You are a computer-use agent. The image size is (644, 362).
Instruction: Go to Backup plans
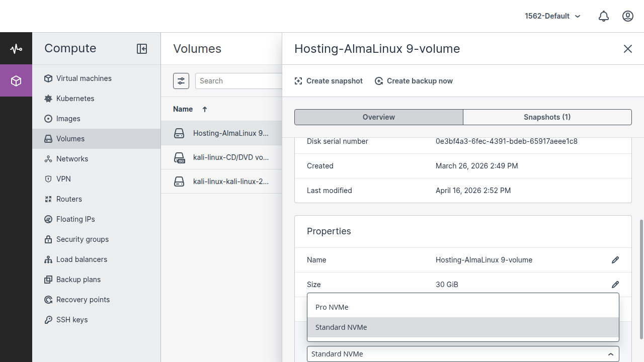pos(96,280)
